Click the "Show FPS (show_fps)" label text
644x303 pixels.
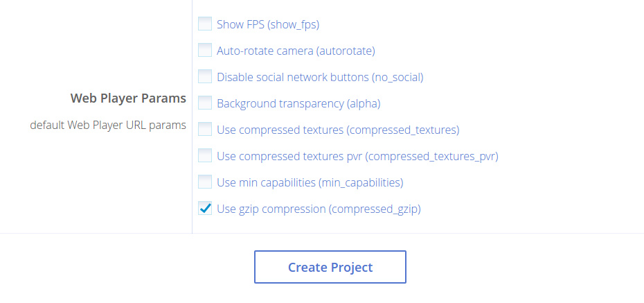click(267, 24)
